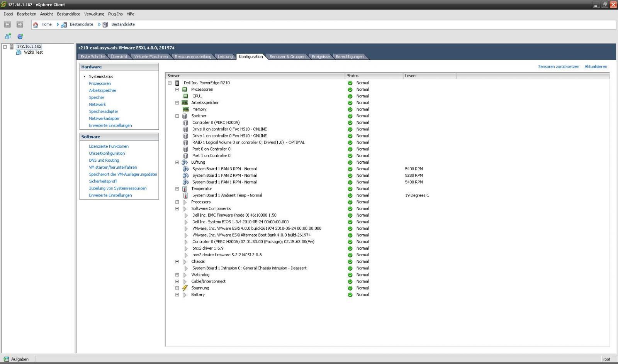Screen dimensions: 618x364
Task: Click the green status icon for Battery
Action: click(350, 295)
